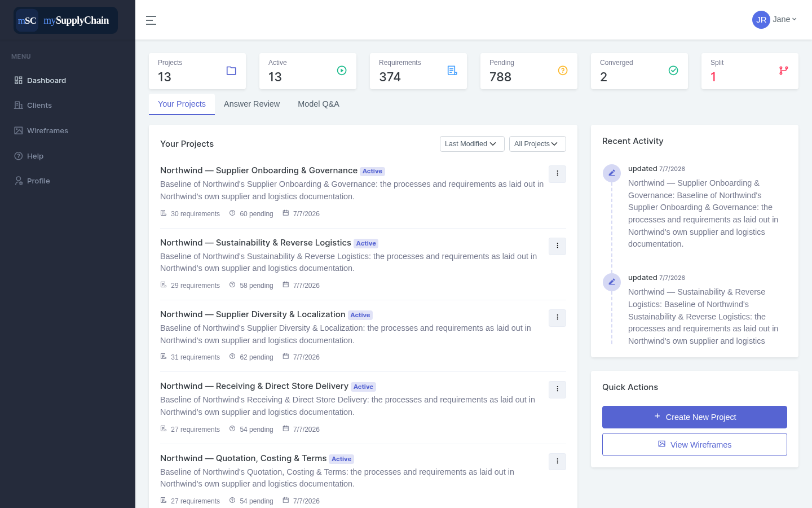Click Help question icon in sidebar
The image size is (812, 508).
(x=19, y=156)
